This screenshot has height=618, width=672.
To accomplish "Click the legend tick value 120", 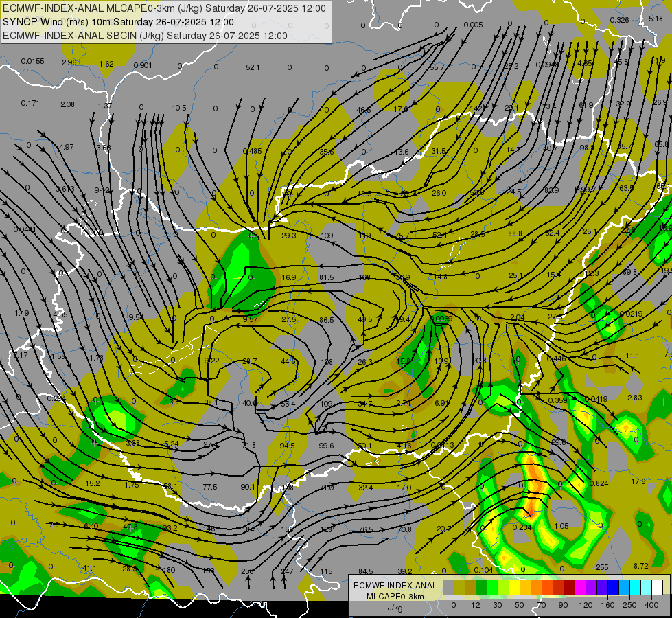I will click(586, 605).
